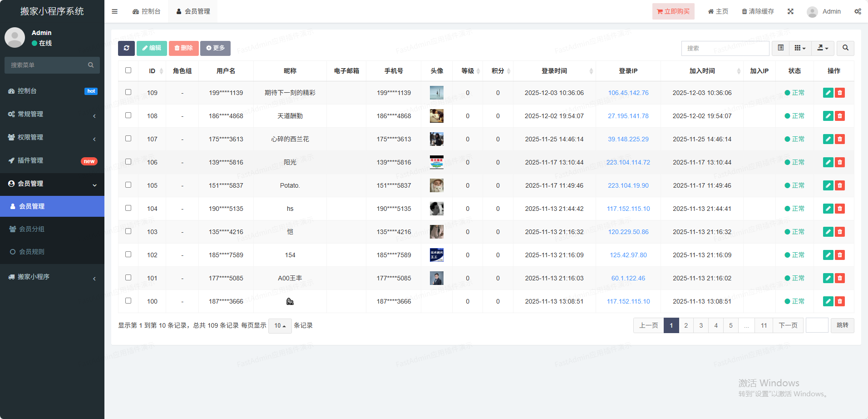Screen dimensions: 868x419
Task: Open the records per page dropdown
Action: pos(280,326)
